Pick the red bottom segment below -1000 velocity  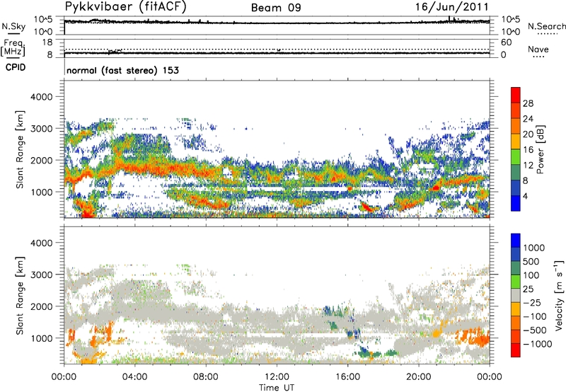click(x=516, y=350)
